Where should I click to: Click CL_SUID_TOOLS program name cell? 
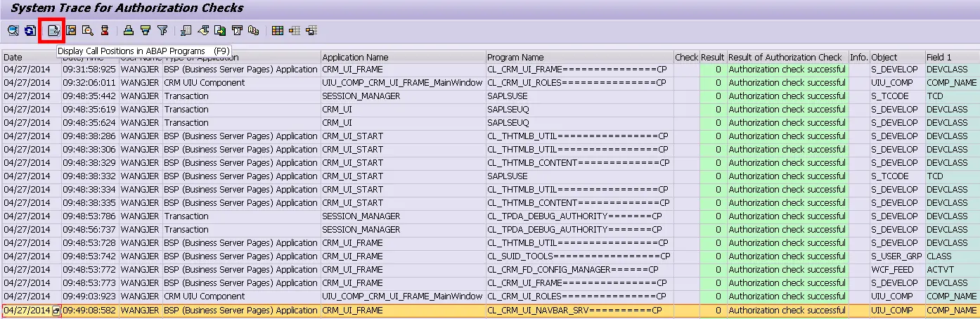[579, 256]
